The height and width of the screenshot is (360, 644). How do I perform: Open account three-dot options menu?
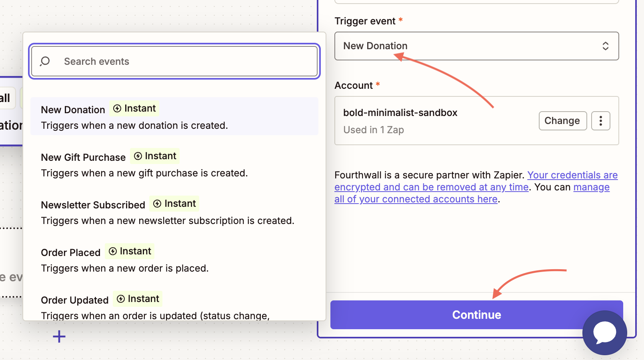coord(600,121)
